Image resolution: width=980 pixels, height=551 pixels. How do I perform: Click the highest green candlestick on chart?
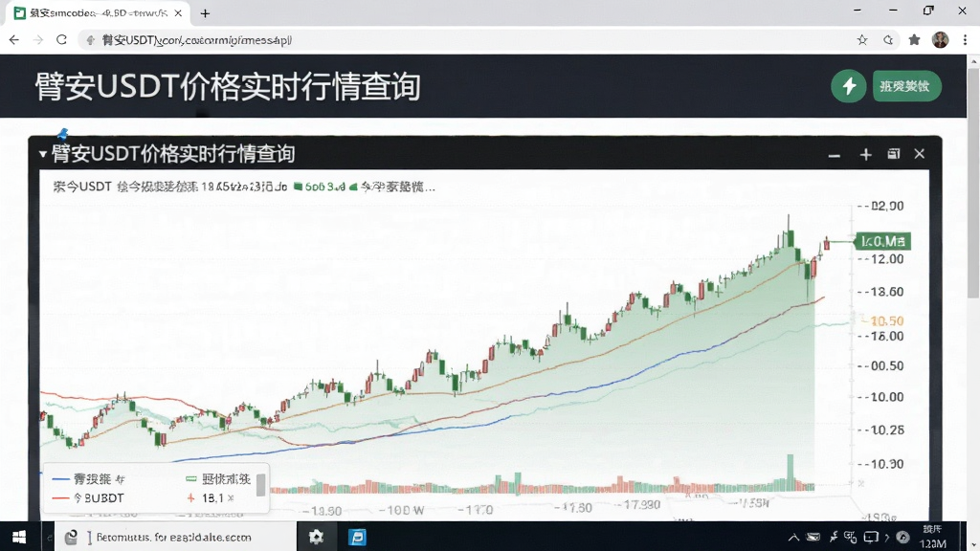(791, 238)
